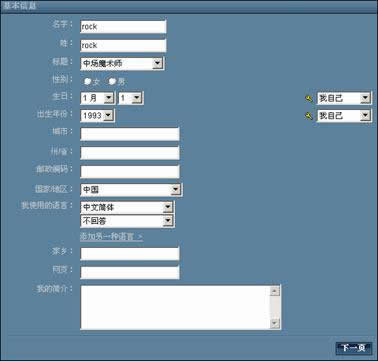Viewport: 378px width, 361px height.
Task: Select the 女 gender radio button
Action: point(87,81)
